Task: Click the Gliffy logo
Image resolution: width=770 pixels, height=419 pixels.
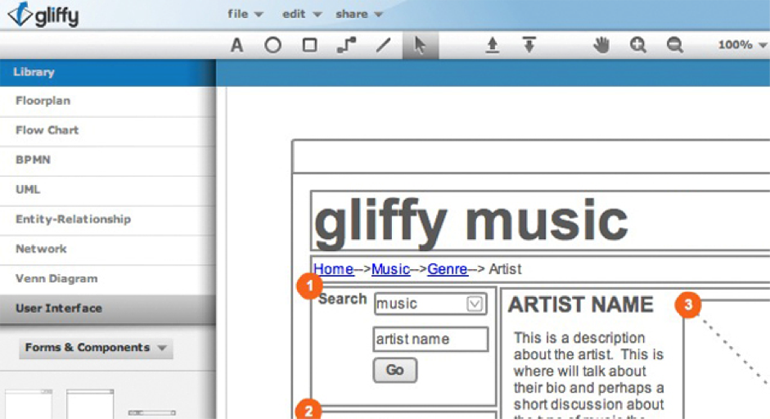Action: pyautogui.click(x=43, y=15)
